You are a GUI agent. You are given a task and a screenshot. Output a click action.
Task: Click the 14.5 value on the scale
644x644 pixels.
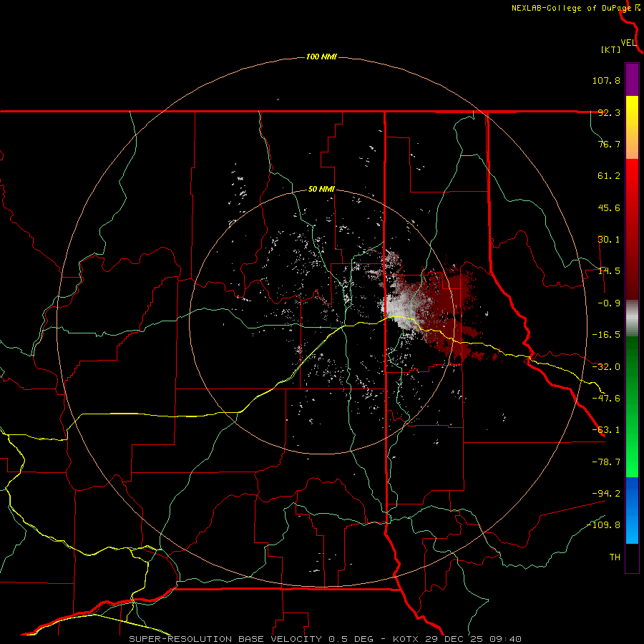pyautogui.click(x=609, y=271)
